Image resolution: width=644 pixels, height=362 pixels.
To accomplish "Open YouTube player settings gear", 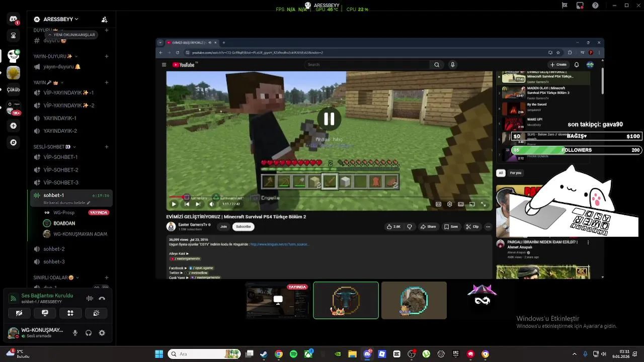I will click(449, 204).
